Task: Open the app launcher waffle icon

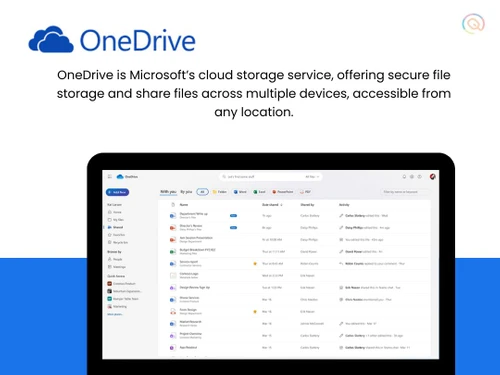Action: [110, 176]
